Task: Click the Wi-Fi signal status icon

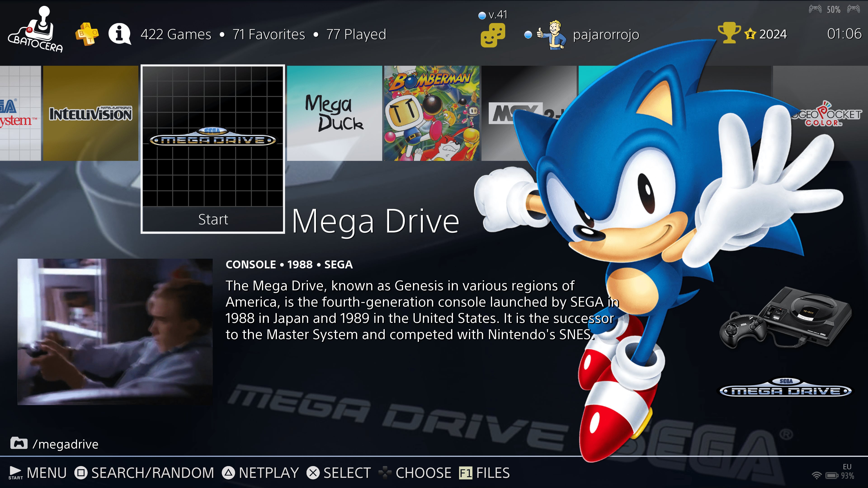Action: pyautogui.click(x=816, y=475)
